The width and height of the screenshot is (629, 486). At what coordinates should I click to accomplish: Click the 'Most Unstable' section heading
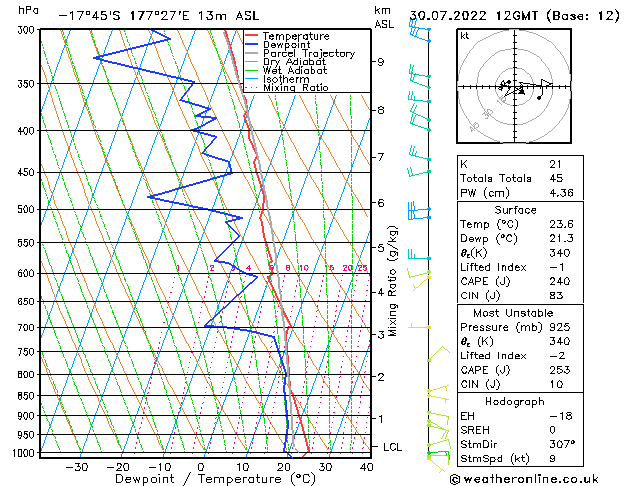[513, 313]
